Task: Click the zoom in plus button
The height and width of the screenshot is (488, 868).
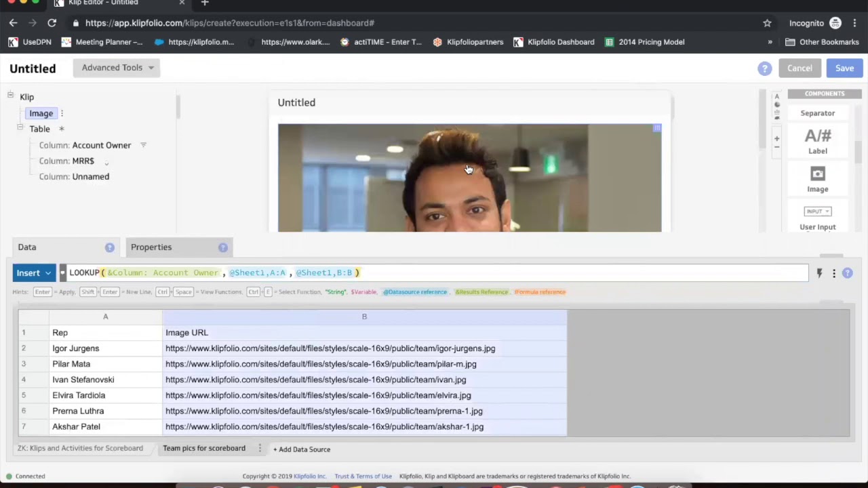Action: click(776, 138)
